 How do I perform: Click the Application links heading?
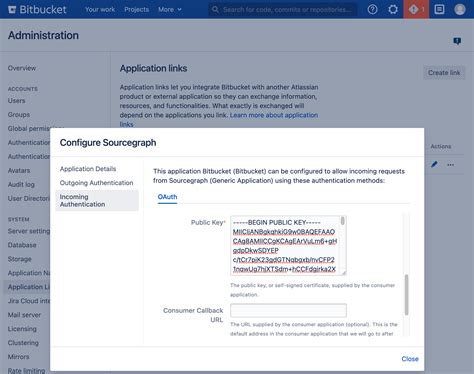click(153, 68)
